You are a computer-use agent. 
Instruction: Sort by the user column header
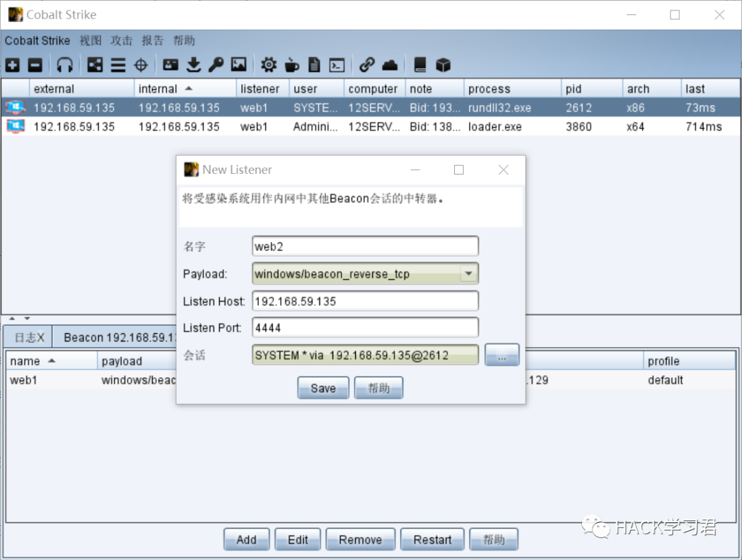click(317, 89)
